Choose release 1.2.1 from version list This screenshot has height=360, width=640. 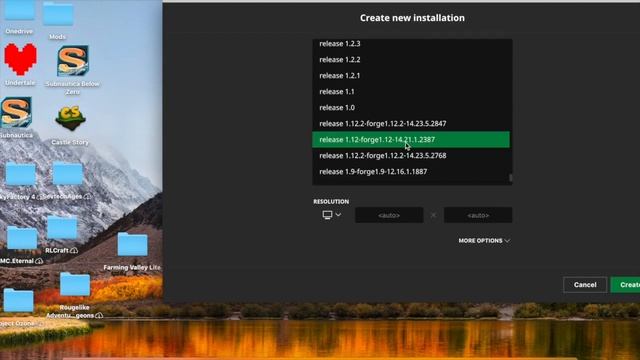pos(411,76)
